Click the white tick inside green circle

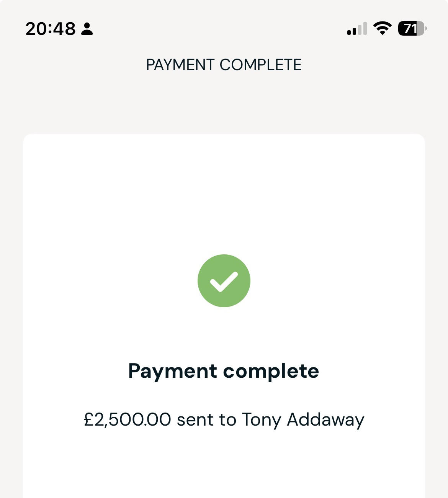pos(224,282)
